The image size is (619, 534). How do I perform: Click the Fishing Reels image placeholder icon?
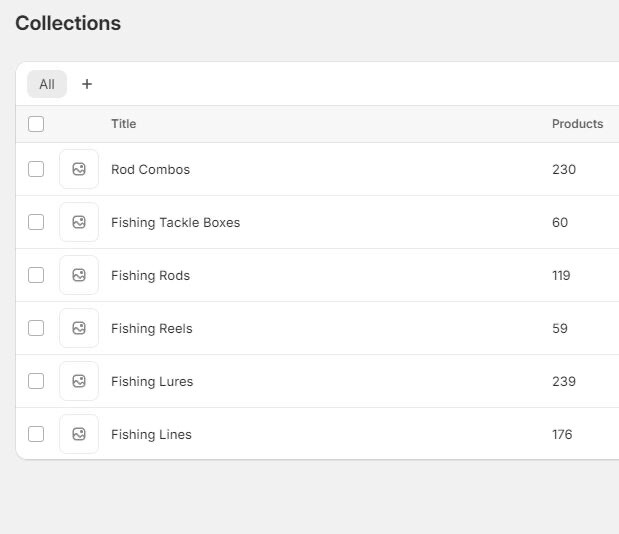tap(79, 328)
